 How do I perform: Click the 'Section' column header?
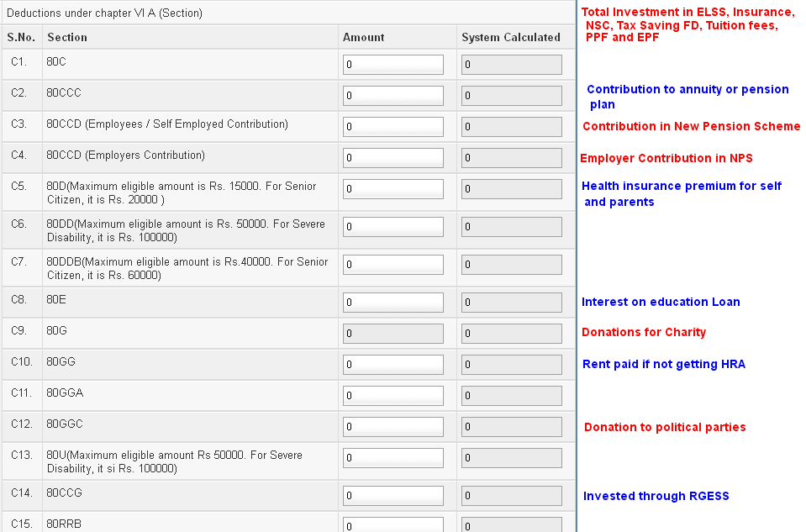coord(67,38)
